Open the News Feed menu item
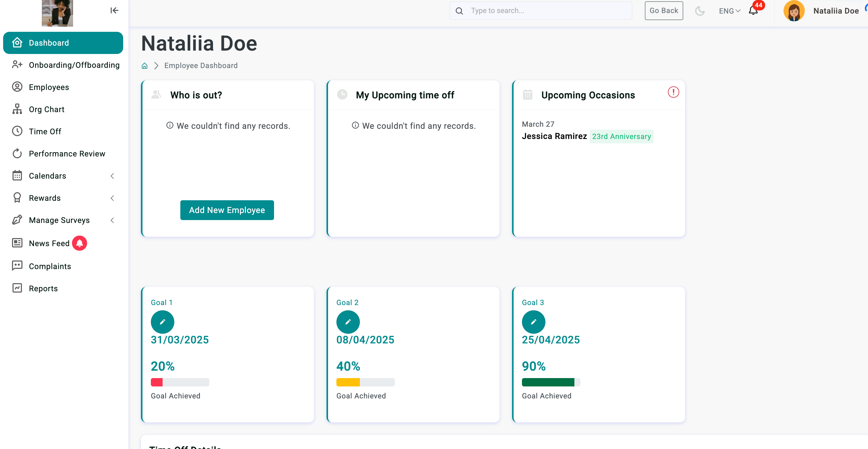Image resolution: width=868 pixels, height=449 pixels. click(63, 243)
